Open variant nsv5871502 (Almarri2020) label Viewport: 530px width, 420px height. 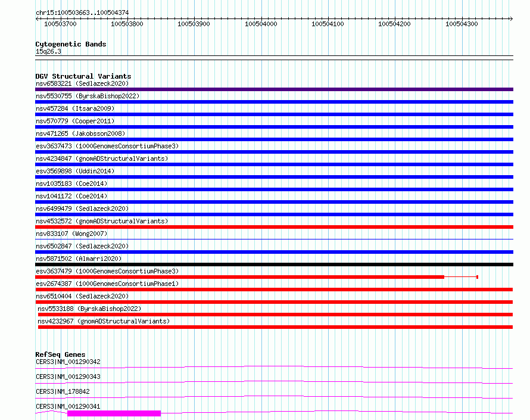(79, 259)
